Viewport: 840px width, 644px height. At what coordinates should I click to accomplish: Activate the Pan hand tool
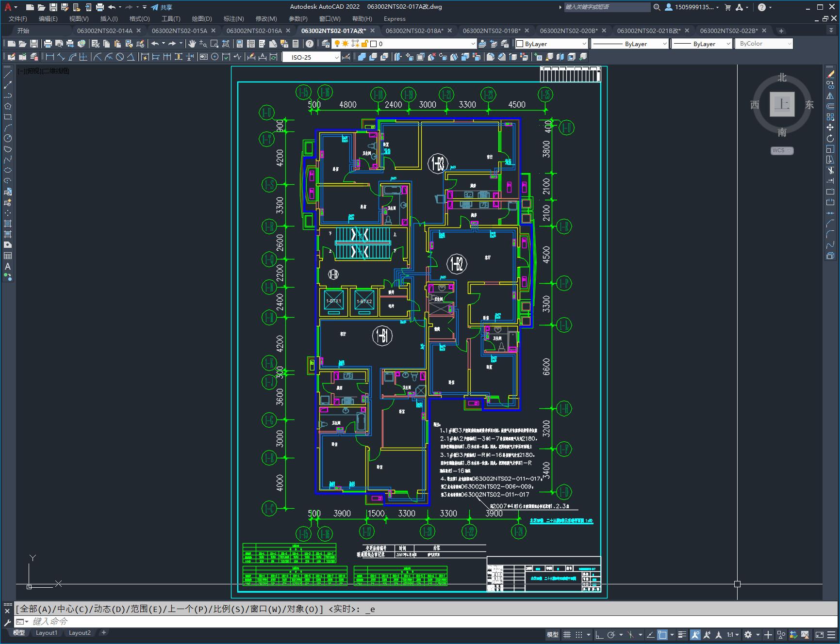point(192,44)
